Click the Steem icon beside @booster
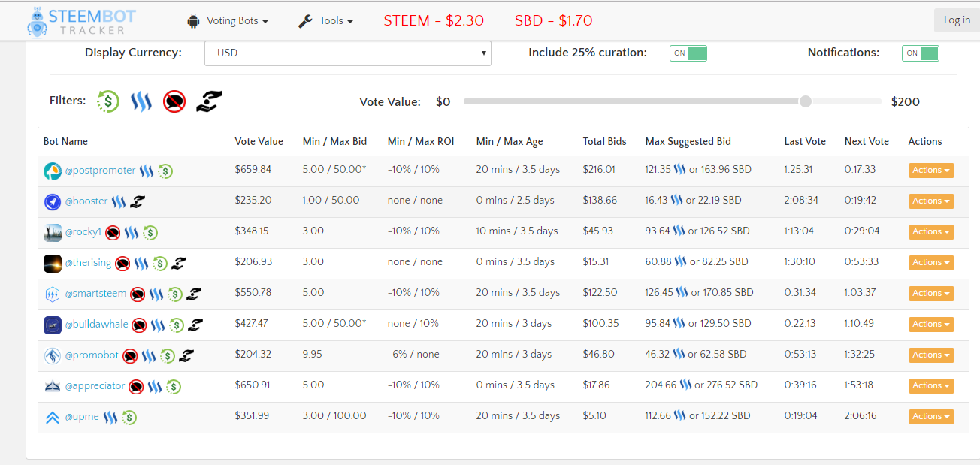This screenshot has width=980, height=465. (x=119, y=201)
